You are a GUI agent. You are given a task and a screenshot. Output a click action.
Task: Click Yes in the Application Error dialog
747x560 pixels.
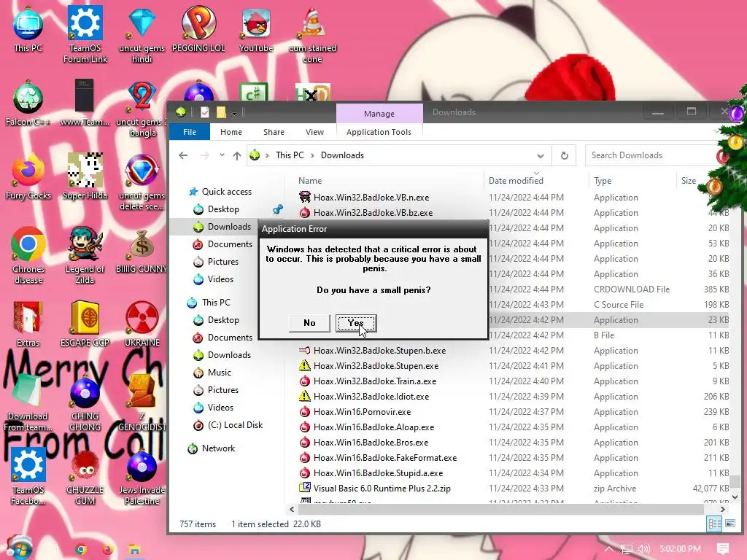356,323
